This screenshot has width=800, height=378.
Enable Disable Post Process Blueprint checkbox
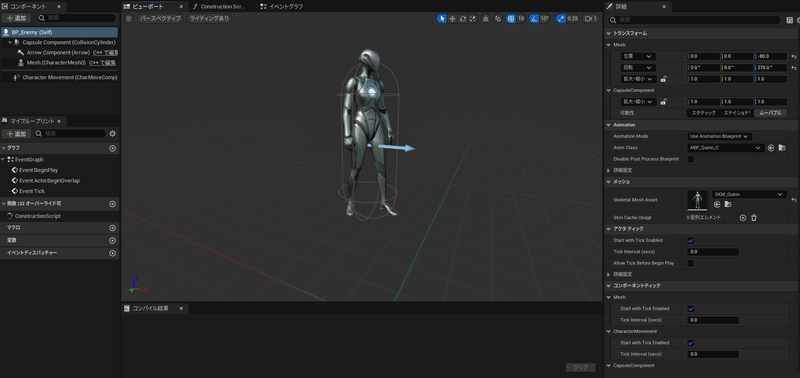point(691,159)
